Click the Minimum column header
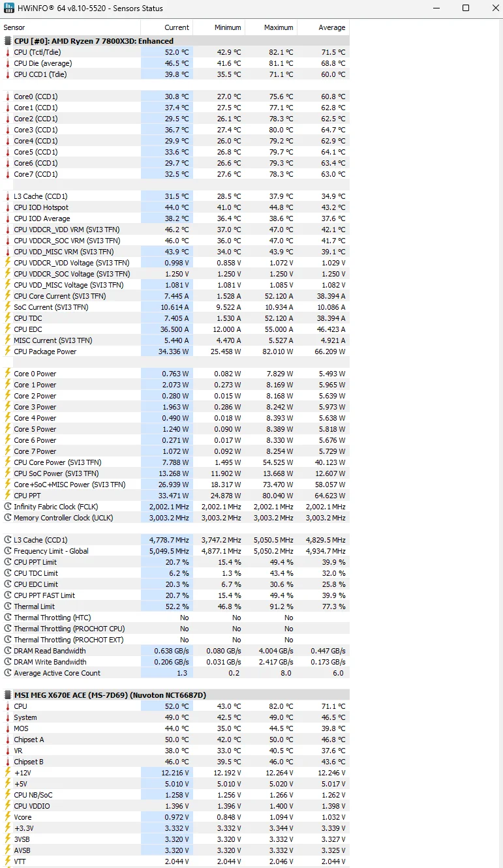This screenshot has width=503, height=868. (x=219, y=27)
